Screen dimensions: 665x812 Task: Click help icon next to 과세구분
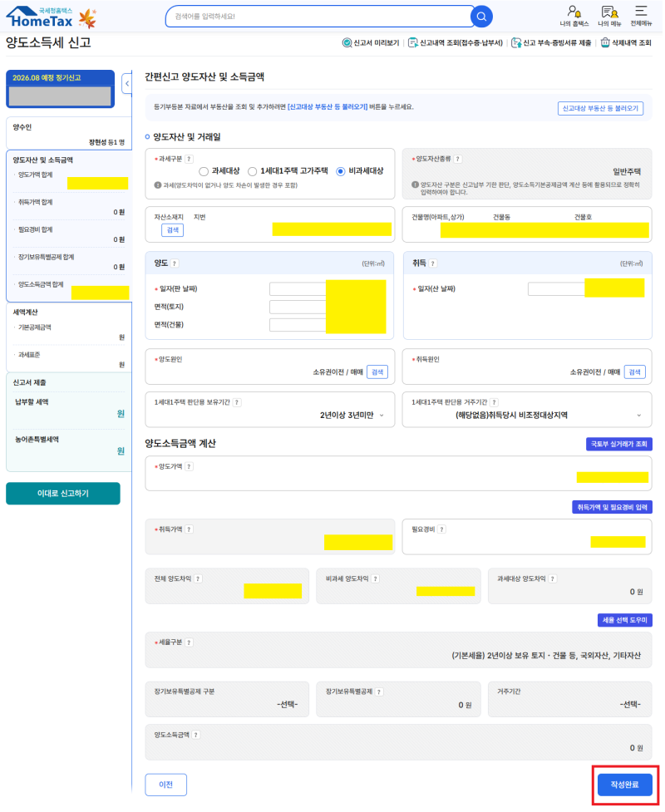click(189, 160)
